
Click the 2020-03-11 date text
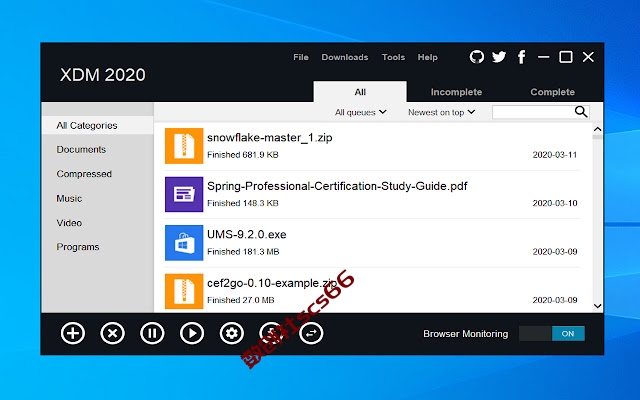pos(555,155)
